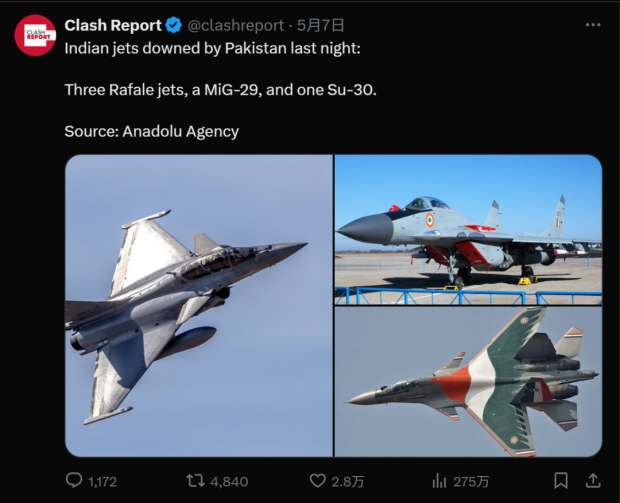The width and height of the screenshot is (620, 503).
Task: Open view analytics bar chart icon
Action: (440, 481)
